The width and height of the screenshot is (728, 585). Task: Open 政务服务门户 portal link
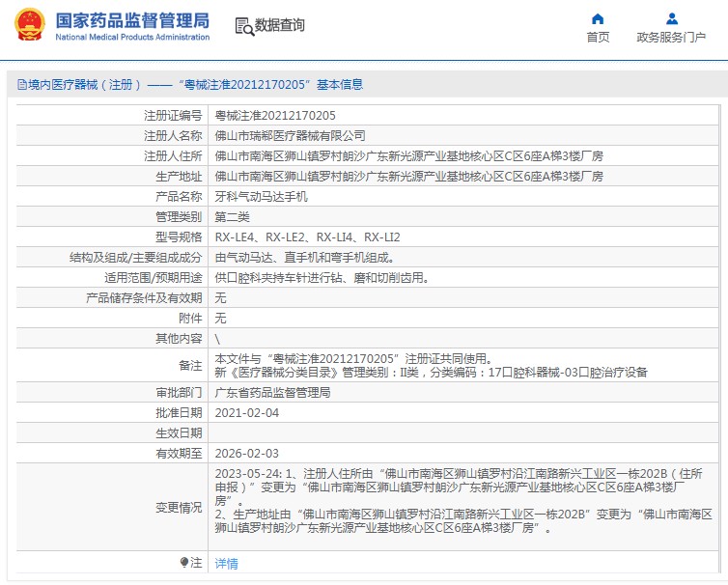(x=671, y=37)
